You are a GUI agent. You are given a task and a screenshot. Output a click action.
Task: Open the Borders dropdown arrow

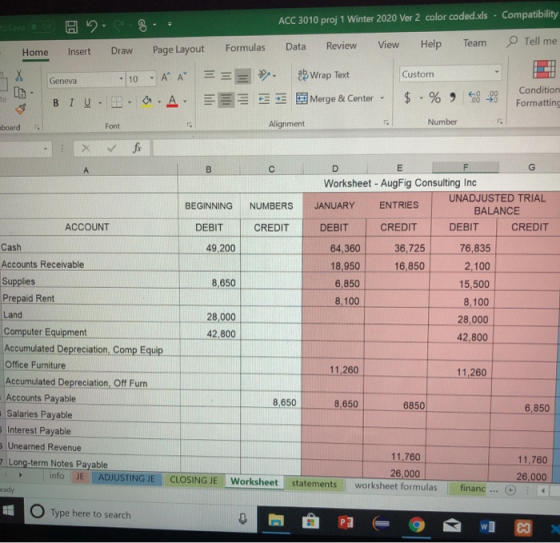(129, 103)
